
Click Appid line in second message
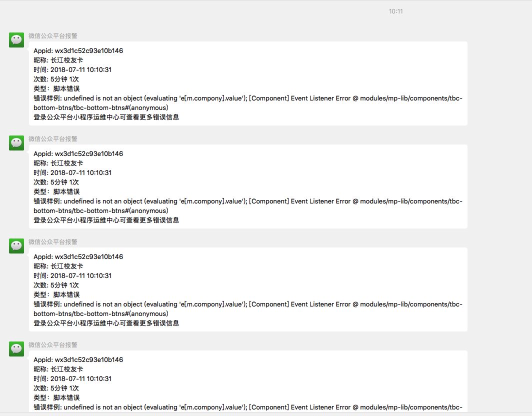(78, 153)
